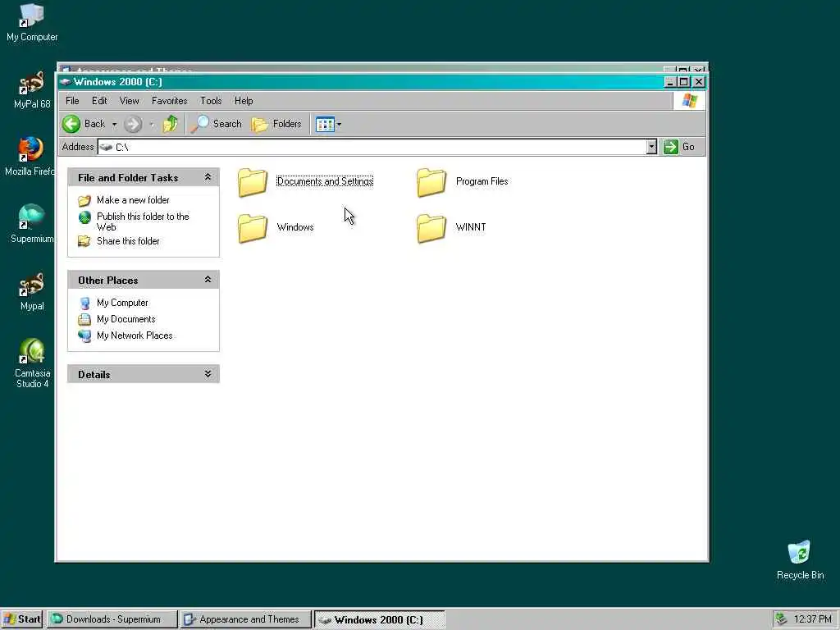Minimize the Windows 2000 (C:) window
The height and width of the screenshot is (630, 840).
point(670,82)
